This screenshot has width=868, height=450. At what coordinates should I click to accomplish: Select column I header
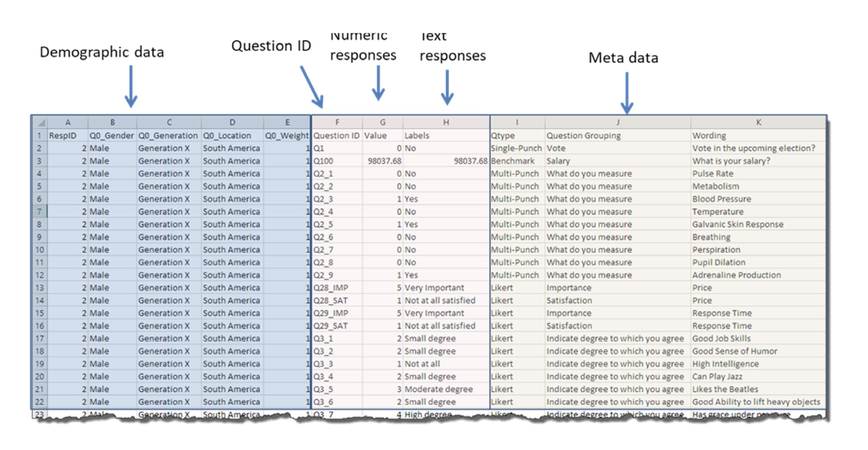[x=518, y=123]
